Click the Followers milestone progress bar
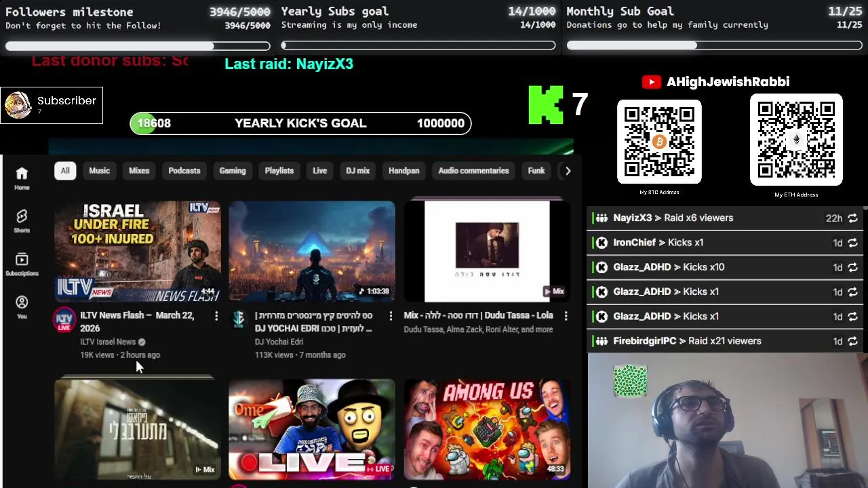868x488 pixels. 138,46
